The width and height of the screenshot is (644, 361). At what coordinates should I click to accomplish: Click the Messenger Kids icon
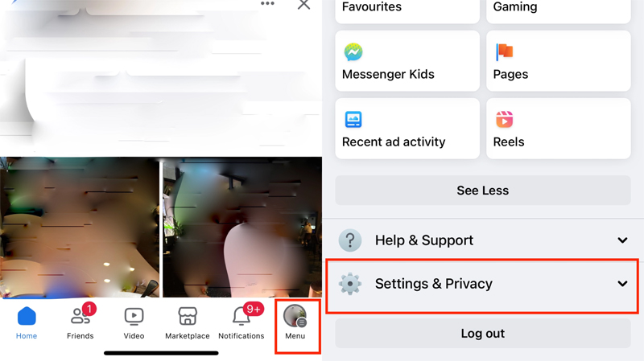(x=353, y=51)
